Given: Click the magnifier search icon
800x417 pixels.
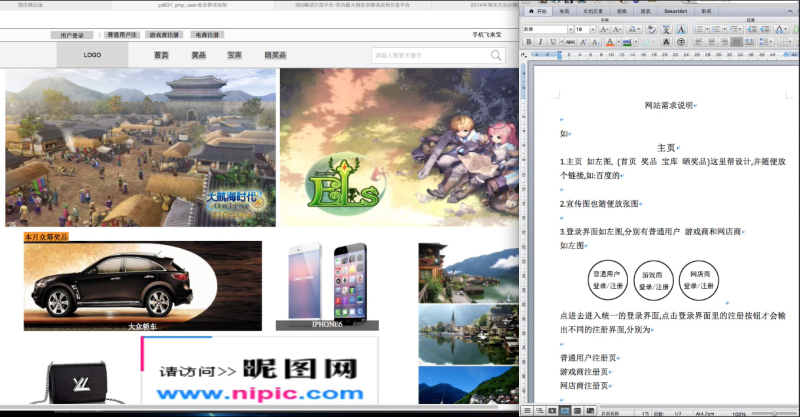Looking at the screenshot, I should pyautogui.click(x=496, y=55).
